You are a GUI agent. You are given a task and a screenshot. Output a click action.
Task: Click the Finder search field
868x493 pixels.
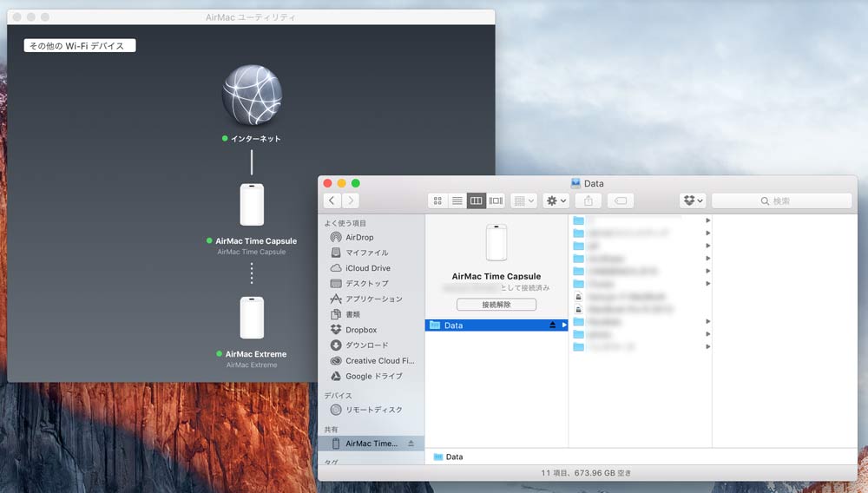pyautogui.click(x=781, y=200)
